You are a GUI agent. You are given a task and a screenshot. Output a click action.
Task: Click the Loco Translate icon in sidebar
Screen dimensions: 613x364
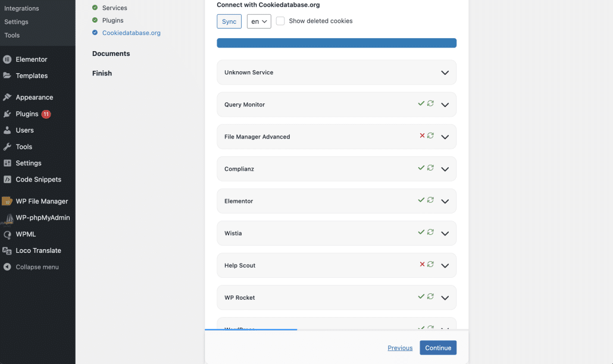(7, 251)
